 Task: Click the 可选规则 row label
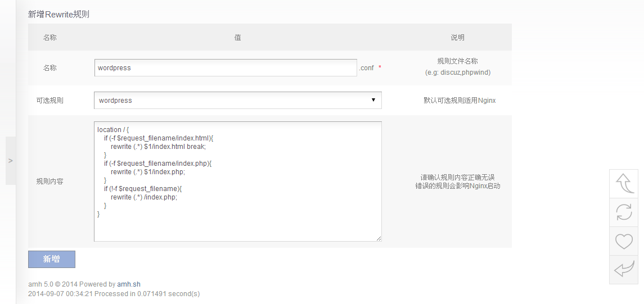[x=50, y=101]
